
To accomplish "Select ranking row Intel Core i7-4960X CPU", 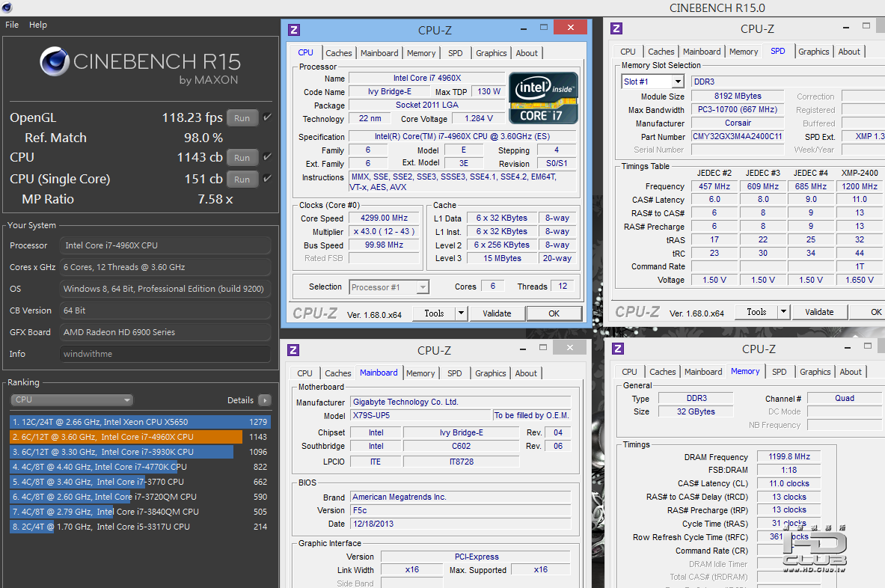I will coord(140,437).
